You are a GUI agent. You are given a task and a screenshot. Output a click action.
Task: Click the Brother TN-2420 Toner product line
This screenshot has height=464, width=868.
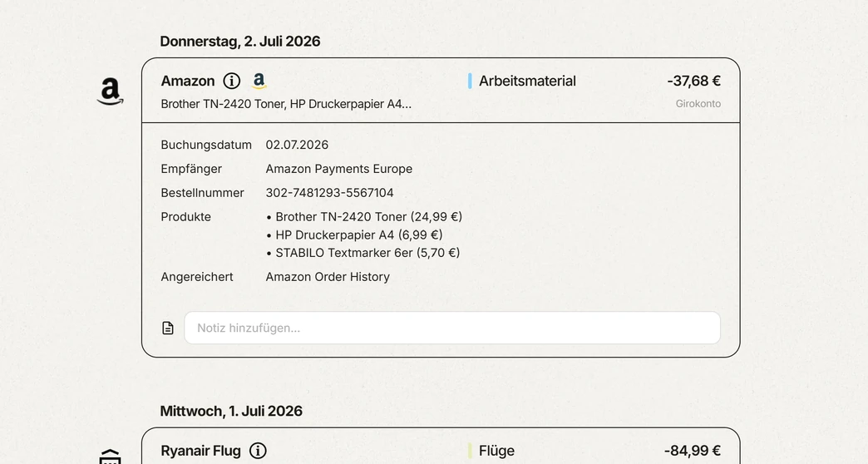point(364,216)
